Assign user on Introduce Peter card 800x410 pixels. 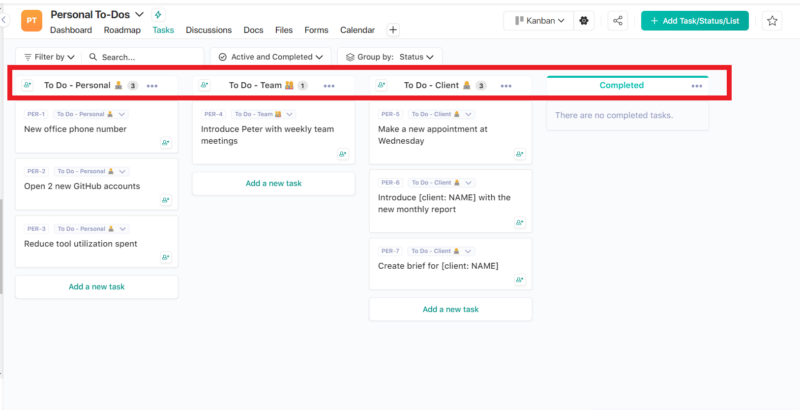tap(342, 153)
